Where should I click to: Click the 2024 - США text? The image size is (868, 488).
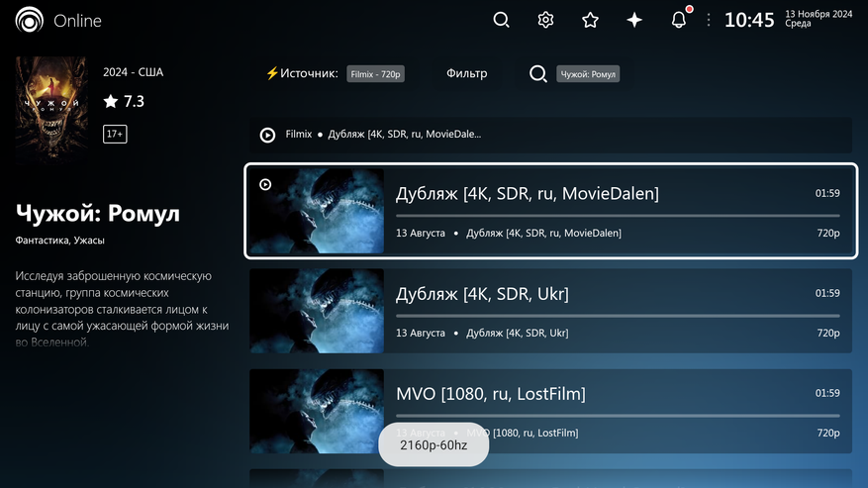[x=133, y=72]
